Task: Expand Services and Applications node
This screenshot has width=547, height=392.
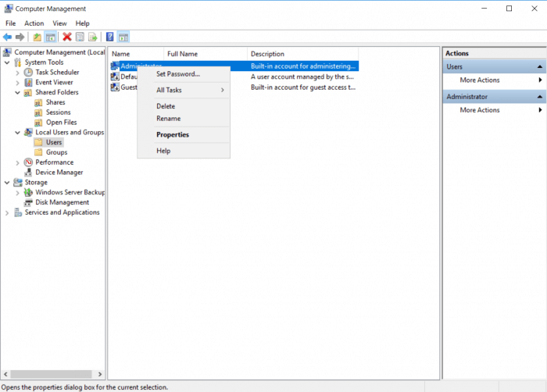Action: coord(7,212)
